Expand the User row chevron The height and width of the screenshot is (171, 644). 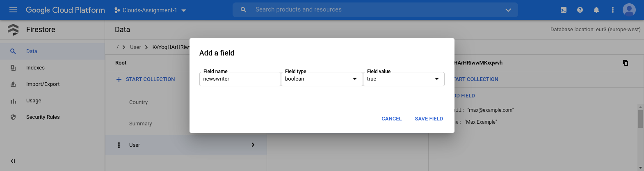[x=253, y=145]
